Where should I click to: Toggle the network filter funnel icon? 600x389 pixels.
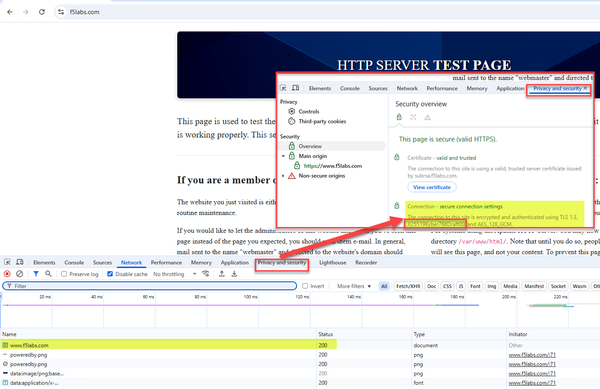36,274
